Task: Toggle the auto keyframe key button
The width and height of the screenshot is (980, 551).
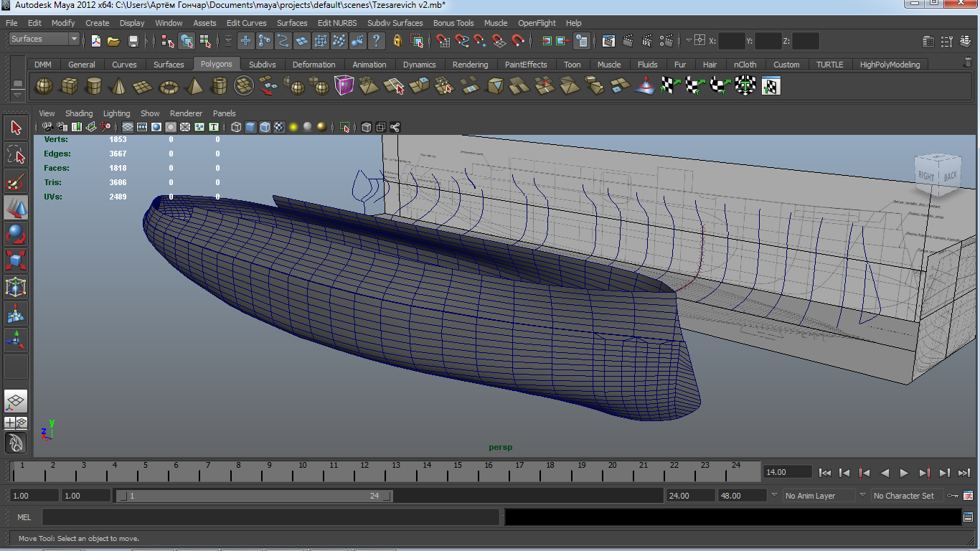Action: pyautogui.click(x=953, y=495)
